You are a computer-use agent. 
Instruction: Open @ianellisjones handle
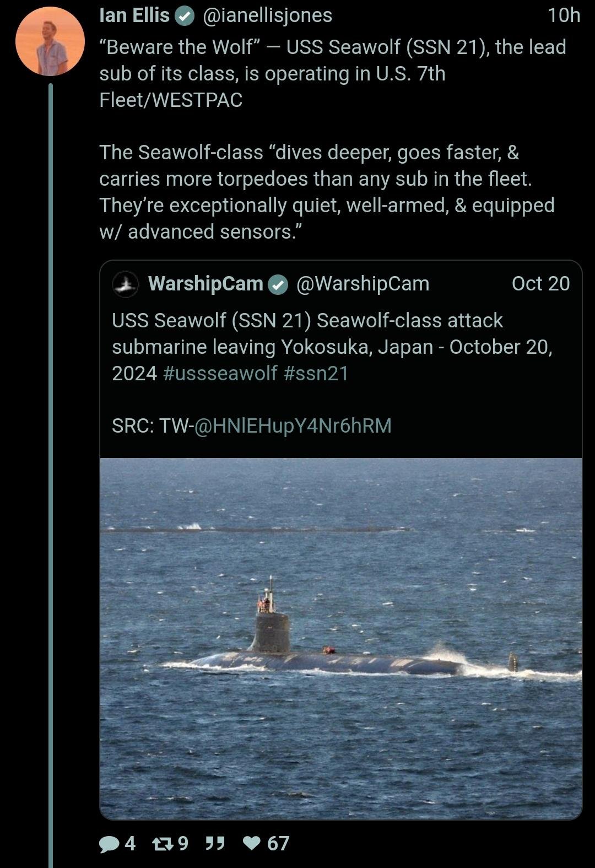tap(268, 15)
